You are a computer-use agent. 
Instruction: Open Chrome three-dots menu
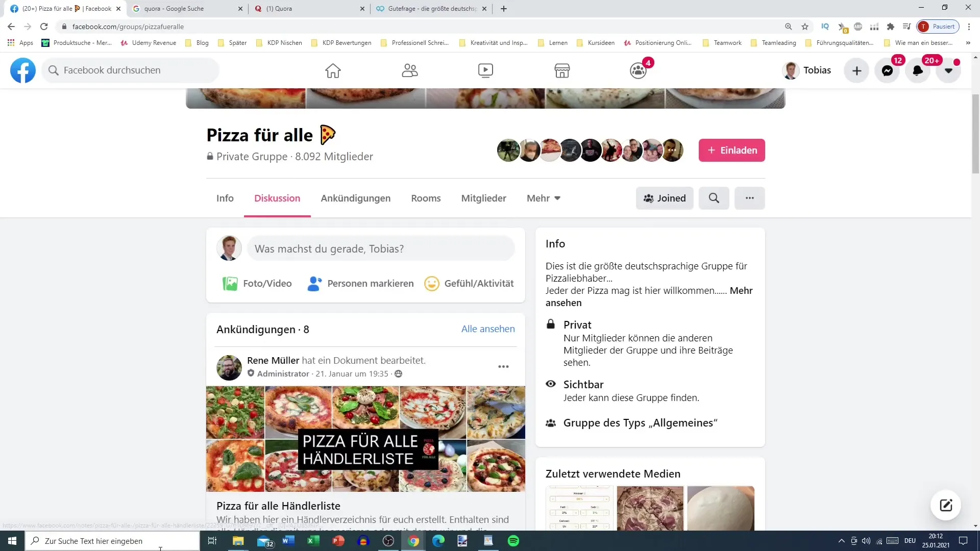(969, 27)
